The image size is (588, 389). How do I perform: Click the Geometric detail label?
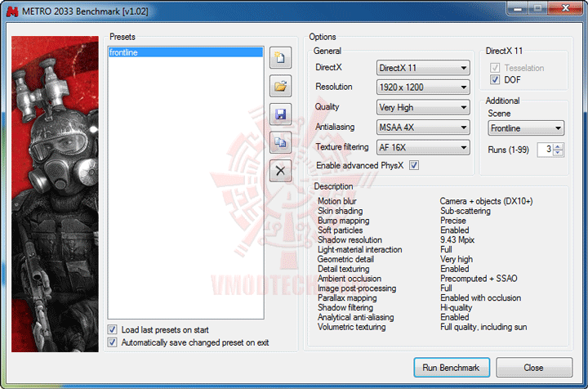tap(345, 259)
